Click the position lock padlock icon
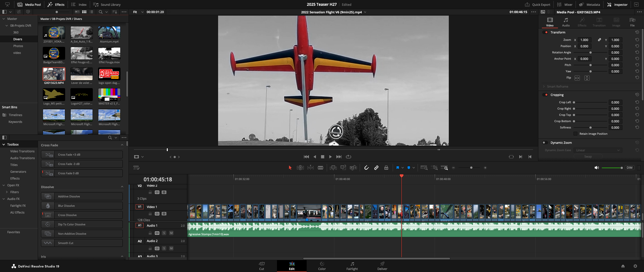644x272 pixels. [386, 168]
